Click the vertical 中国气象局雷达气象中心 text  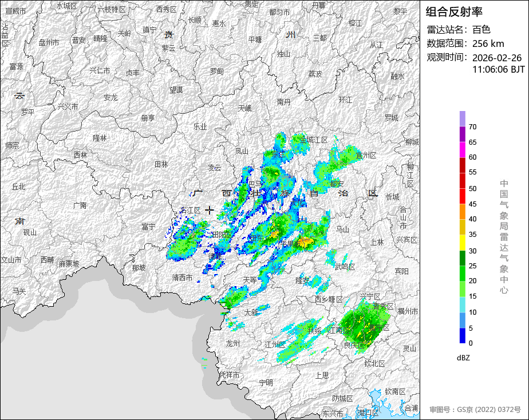504,237
